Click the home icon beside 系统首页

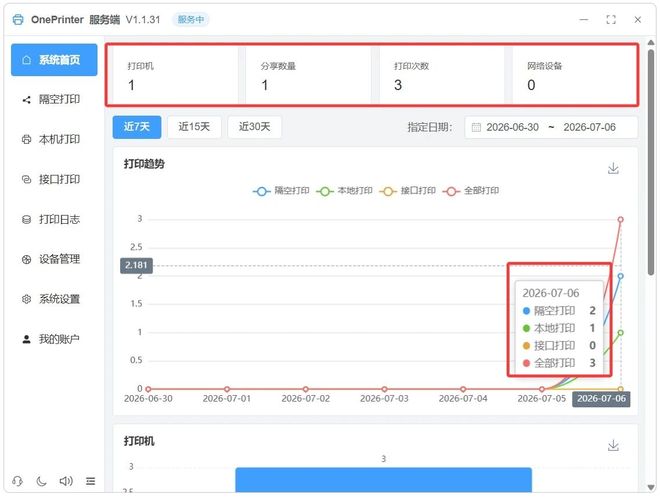coord(27,60)
